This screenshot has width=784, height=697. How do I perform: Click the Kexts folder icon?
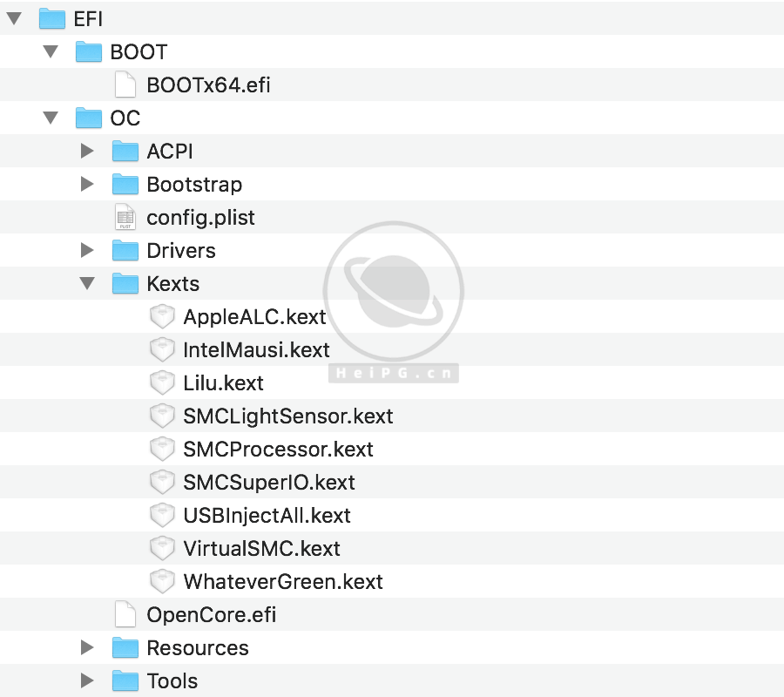point(125,283)
